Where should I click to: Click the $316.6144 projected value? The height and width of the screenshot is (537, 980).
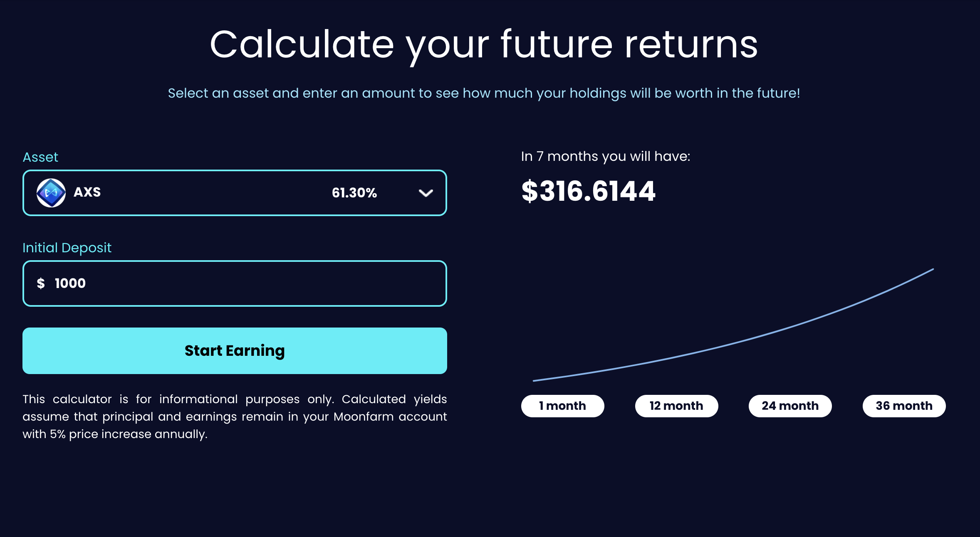tap(588, 191)
